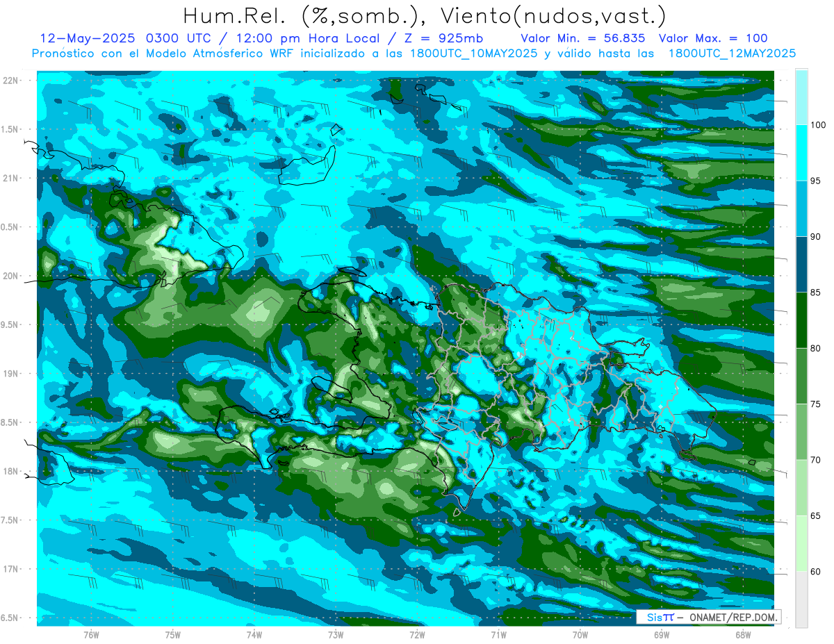Click the "71W" longitude label
The image size is (834, 644).
(x=498, y=635)
